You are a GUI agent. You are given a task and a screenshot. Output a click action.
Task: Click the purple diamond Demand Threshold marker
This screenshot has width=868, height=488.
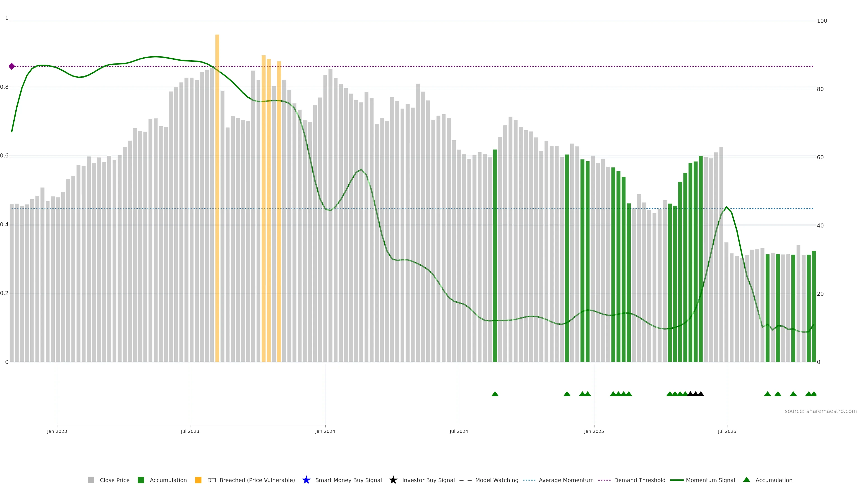coord(12,66)
